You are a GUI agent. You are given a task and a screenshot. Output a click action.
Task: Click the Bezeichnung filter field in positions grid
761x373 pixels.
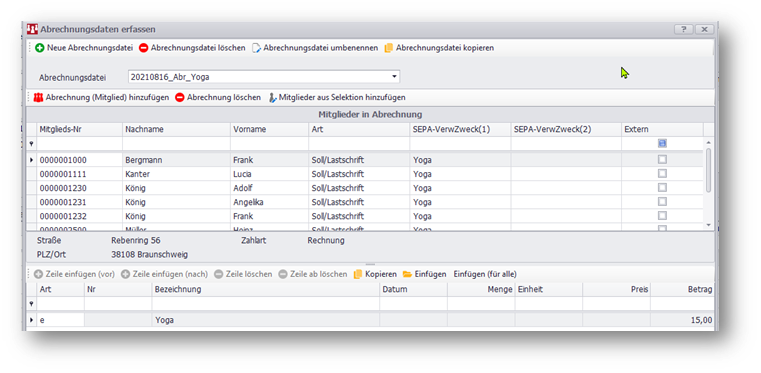click(265, 304)
